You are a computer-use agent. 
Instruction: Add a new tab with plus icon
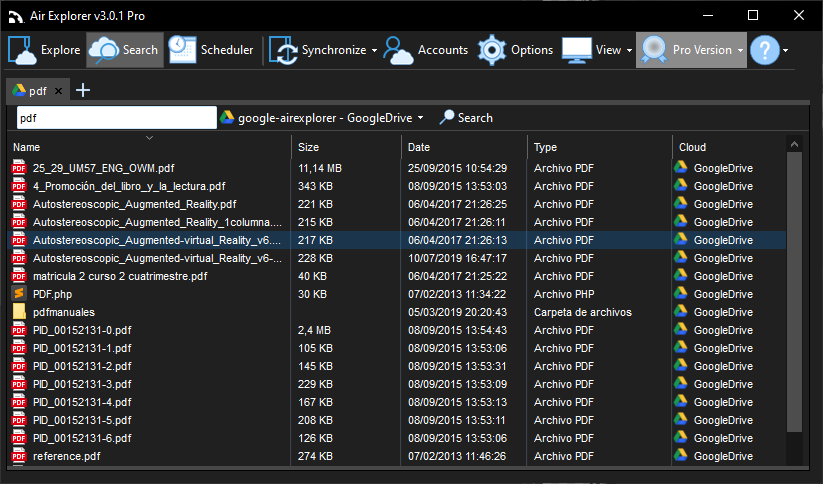83,90
